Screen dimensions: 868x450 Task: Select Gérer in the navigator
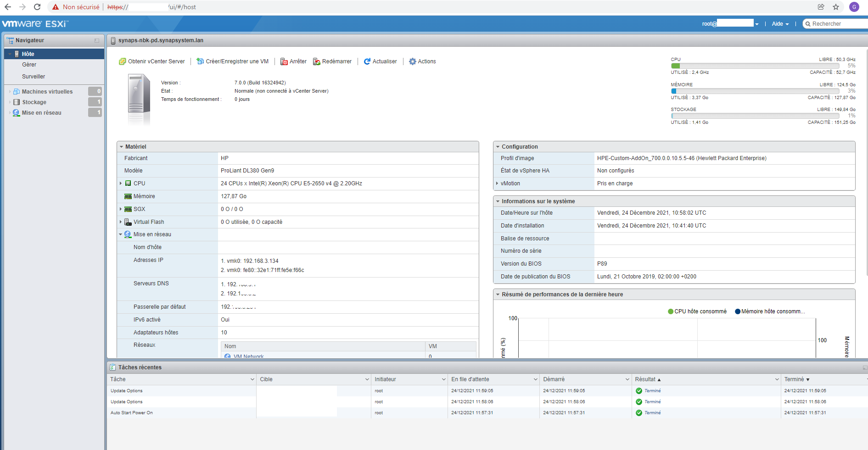[x=29, y=65]
